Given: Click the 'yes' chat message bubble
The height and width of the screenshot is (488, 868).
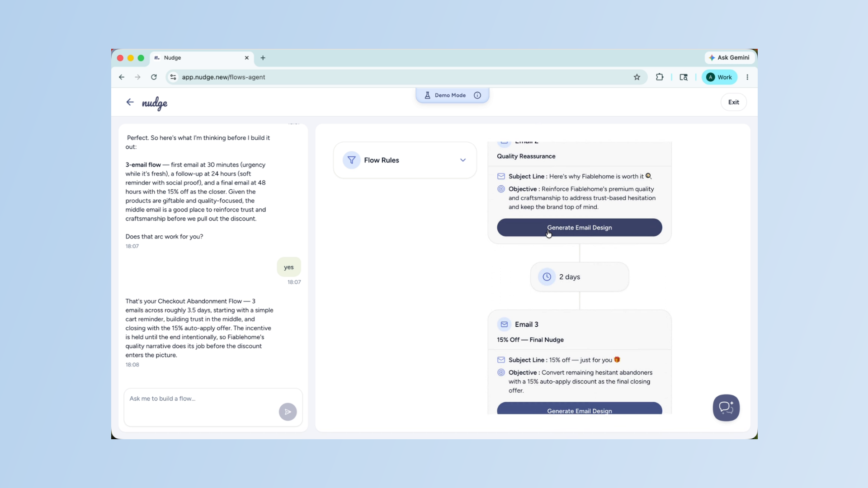Looking at the screenshot, I should [x=289, y=267].
